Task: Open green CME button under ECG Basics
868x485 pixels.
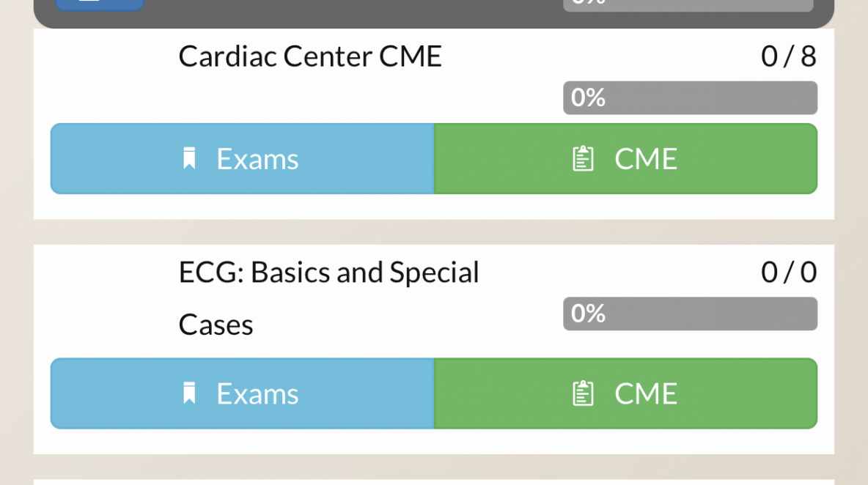Action: coord(625,393)
